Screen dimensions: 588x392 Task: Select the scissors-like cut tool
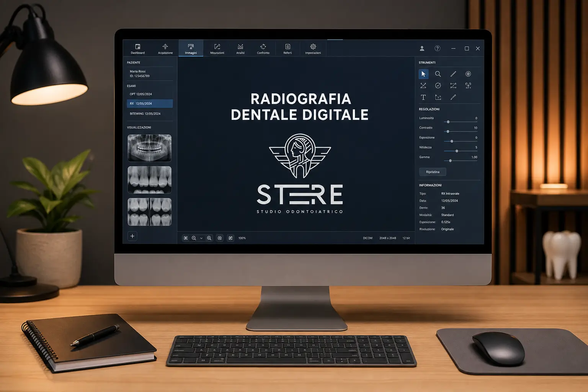coord(468,85)
